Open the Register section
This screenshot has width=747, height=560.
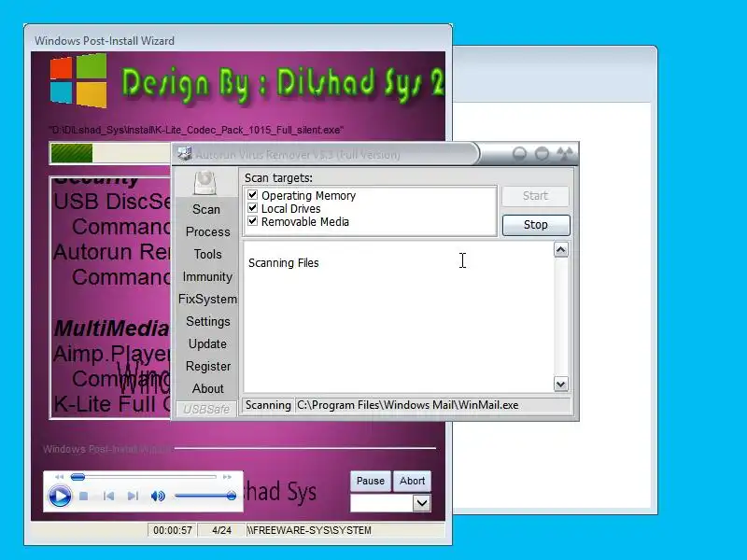tap(208, 366)
